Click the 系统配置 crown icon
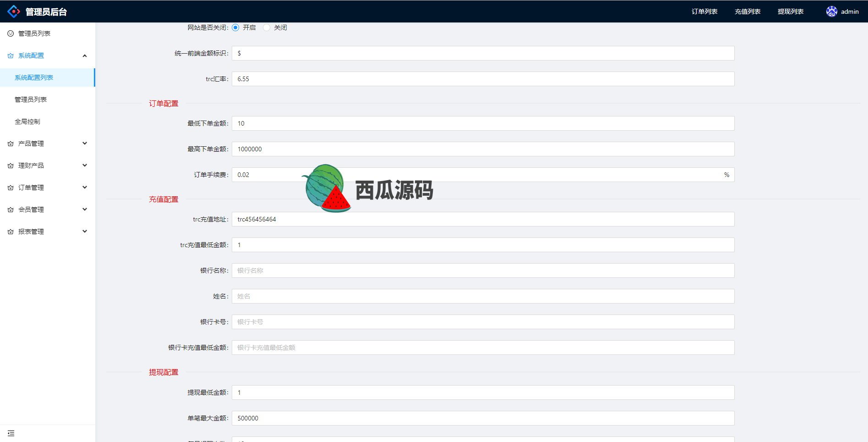Screen dimensions: 868x442 tap(11, 55)
